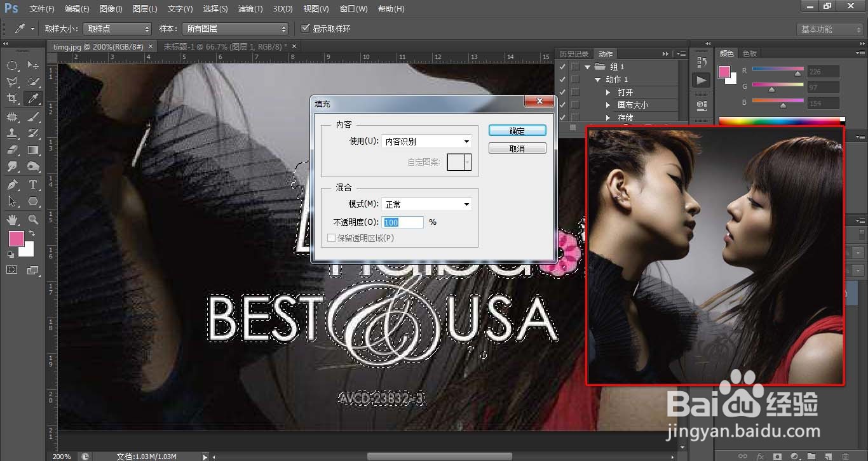Select the Pen tool
The height and width of the screenshot is (461, 868).
[12, 185]
